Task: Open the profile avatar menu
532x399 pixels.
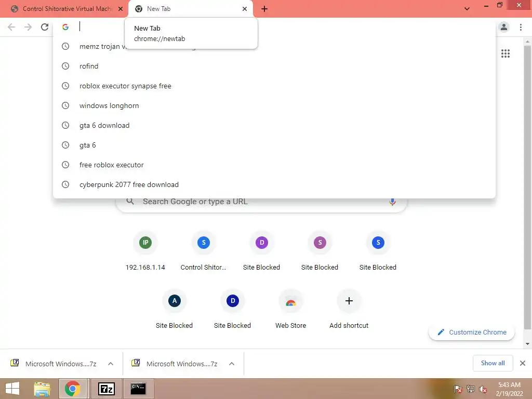Action: point(504,27)
